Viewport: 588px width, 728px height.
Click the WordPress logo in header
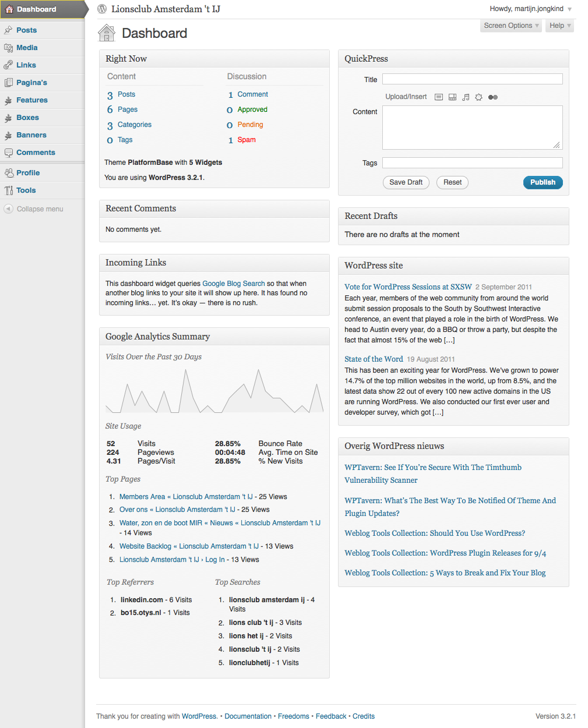[102, 9]
